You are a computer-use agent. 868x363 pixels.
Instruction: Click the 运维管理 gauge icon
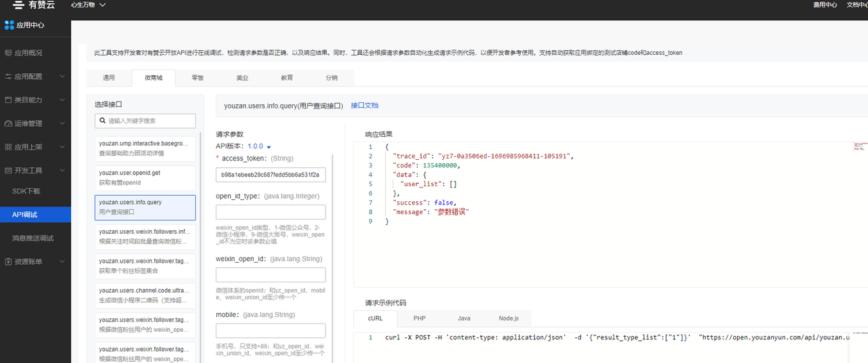click(x=8, y=123)
